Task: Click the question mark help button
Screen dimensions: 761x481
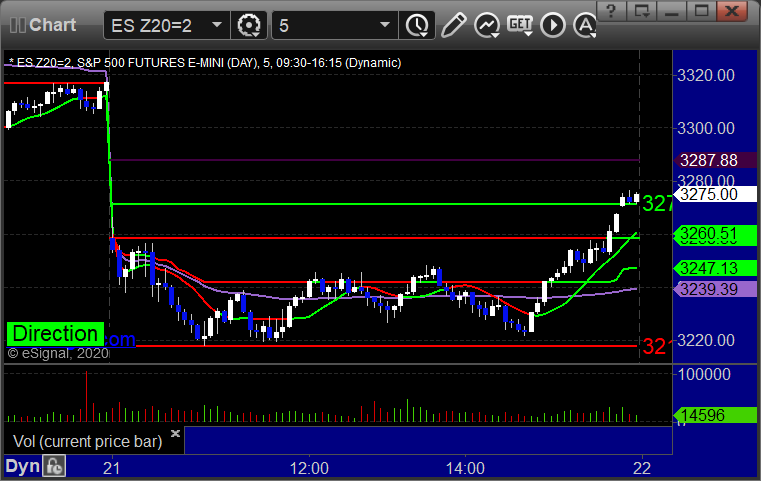Action: 611,11
